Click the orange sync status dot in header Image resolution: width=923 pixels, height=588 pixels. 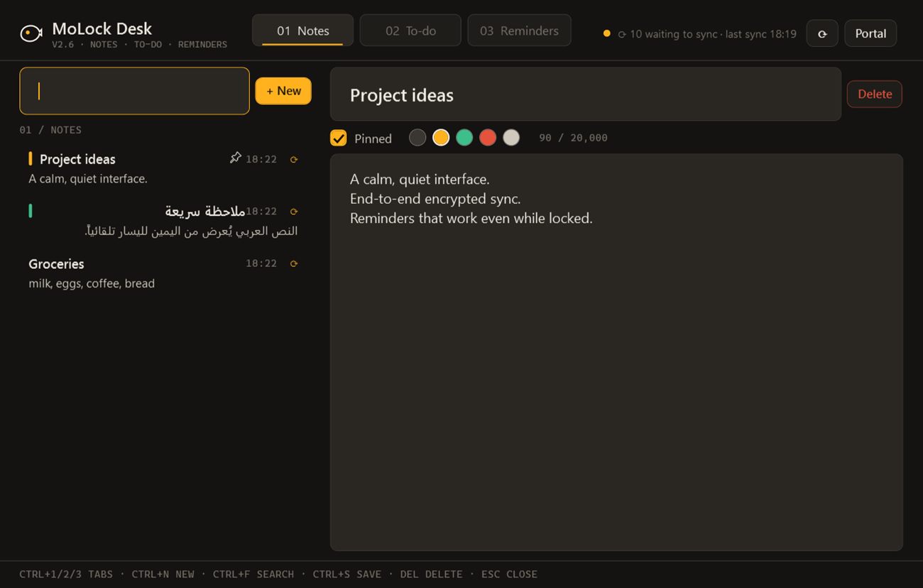pos(606,33)
